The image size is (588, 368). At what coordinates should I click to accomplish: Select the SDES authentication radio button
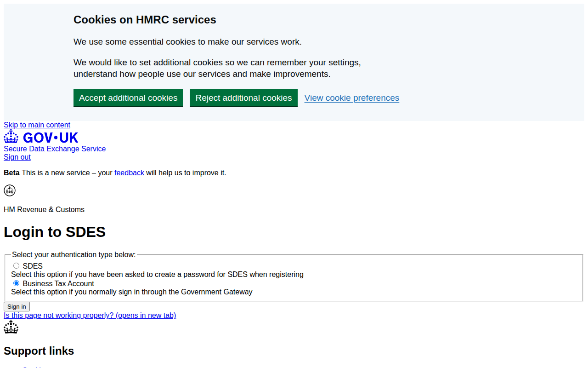[16, 265]
